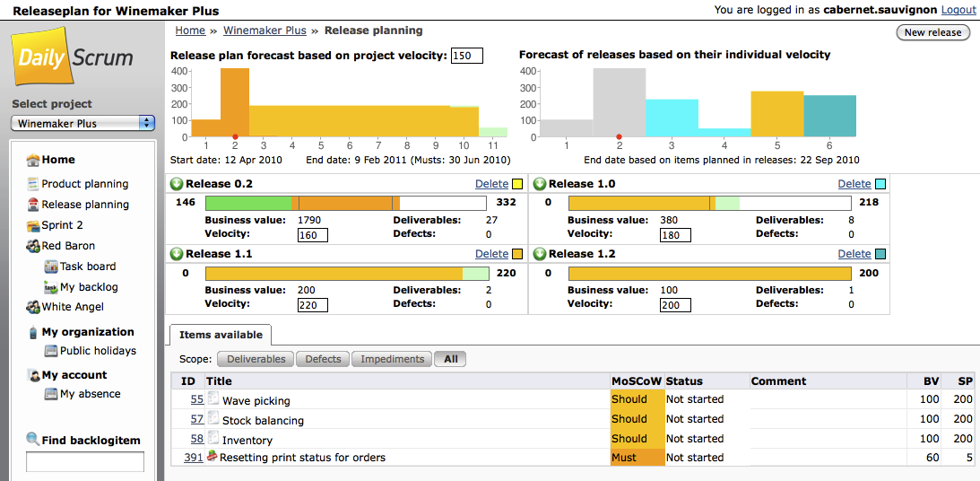The height and width of the screenshot is (481, 980).
Task: Click the yellow color swatch of Release 0.2
Action: pos(517,184)
